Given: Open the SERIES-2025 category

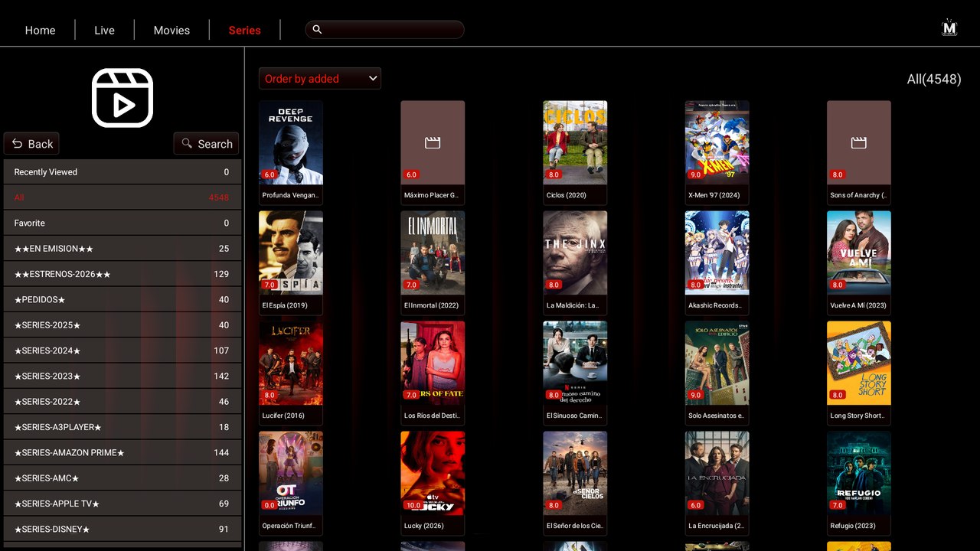Looking at the screenshot, I should tap(122, 325).
